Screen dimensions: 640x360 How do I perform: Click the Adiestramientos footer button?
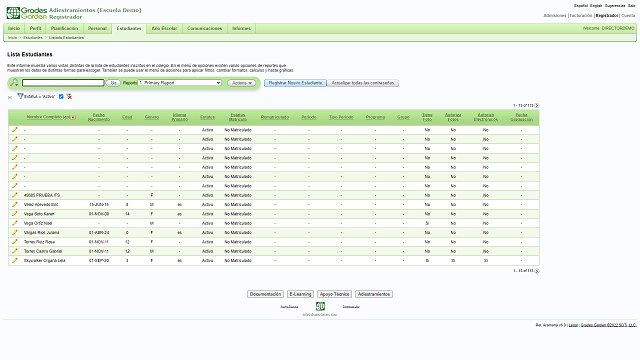[374, 294]
